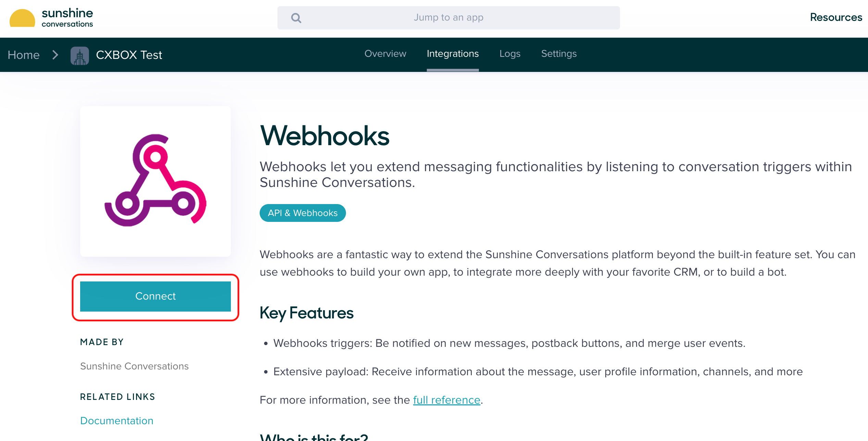Open the Logs tab
Image resolution: width=868 pixels, height=441 pixels.
(510, 54)
